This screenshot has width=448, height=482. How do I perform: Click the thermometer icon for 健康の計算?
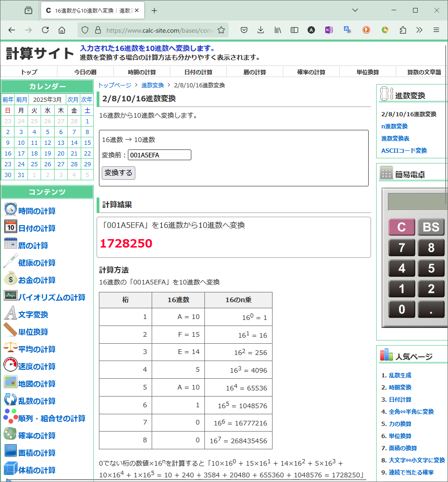coord(10,261)
